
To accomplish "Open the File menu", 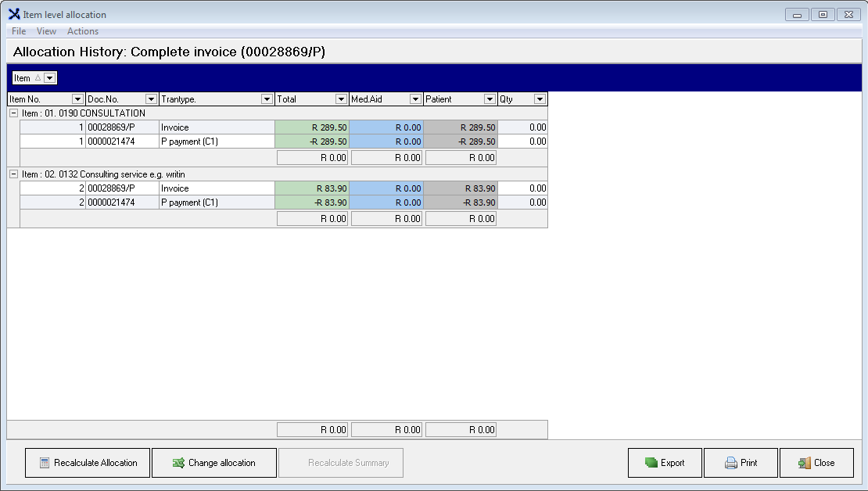I will (x=19, y=31).
